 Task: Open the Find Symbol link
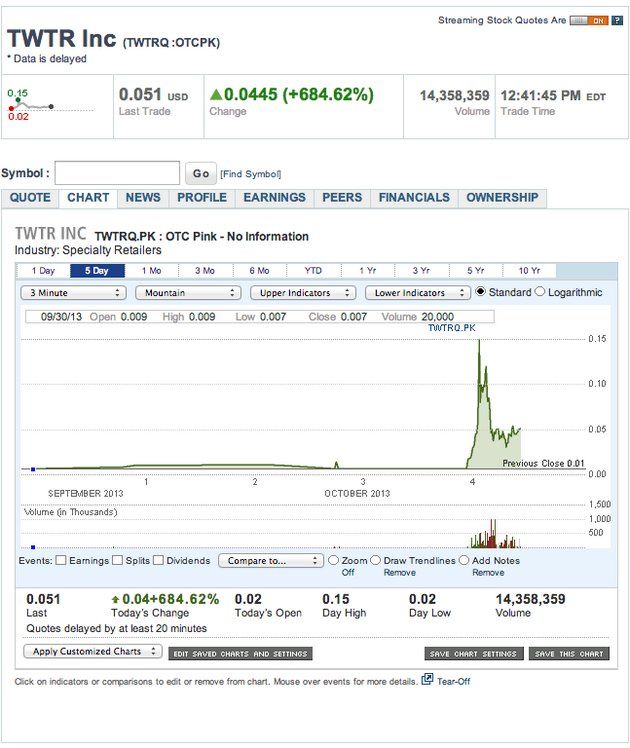(251, 174)
